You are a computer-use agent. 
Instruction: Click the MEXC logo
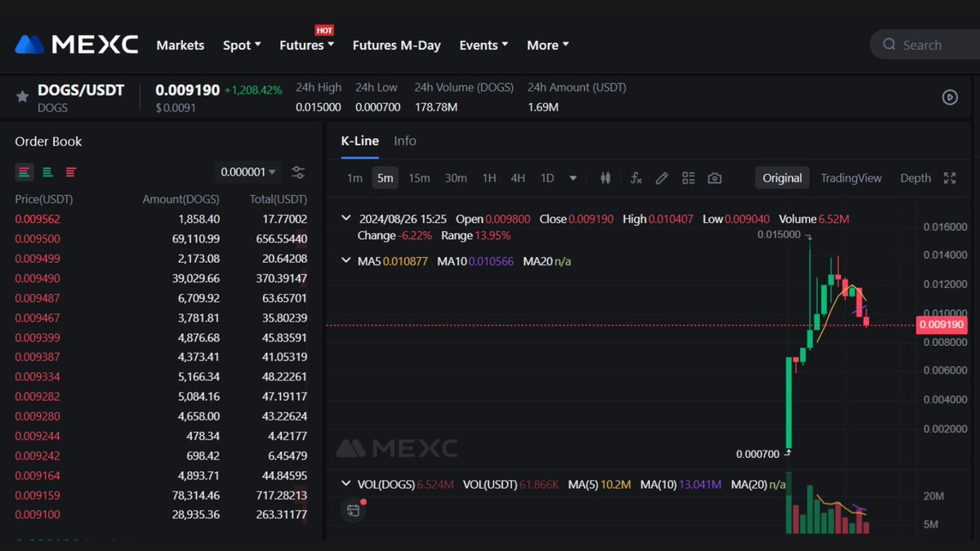pos(77,44)
